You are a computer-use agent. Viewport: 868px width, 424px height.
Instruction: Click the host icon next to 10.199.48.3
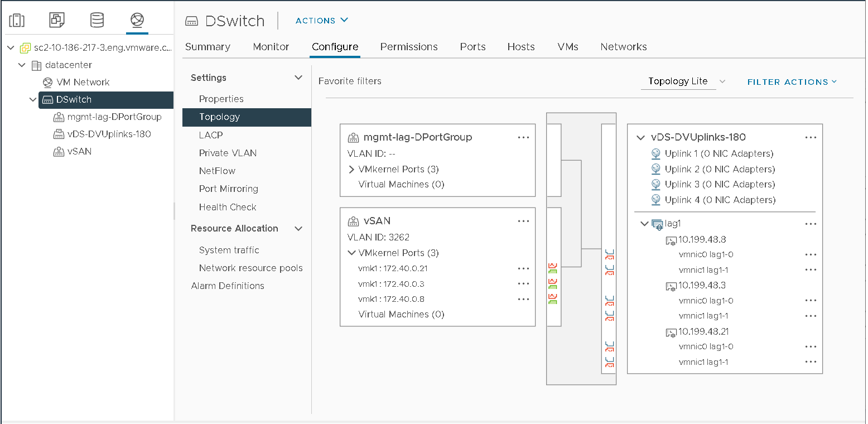[x=671, y=286]
